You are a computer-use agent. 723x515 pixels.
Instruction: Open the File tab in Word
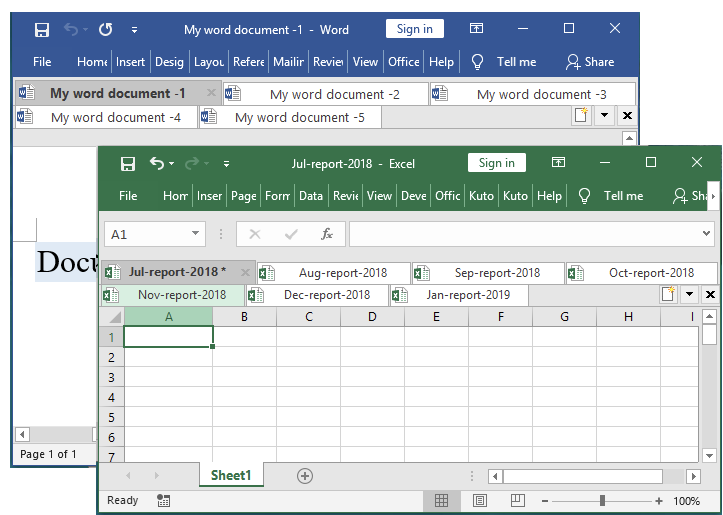pyautogui.click(x=42, y=62)
